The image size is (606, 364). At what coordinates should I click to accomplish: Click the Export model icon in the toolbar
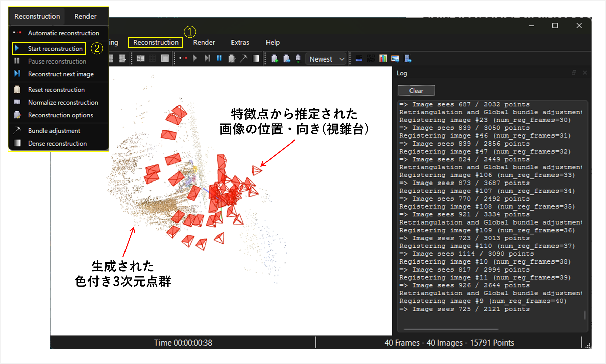[286, 59]
